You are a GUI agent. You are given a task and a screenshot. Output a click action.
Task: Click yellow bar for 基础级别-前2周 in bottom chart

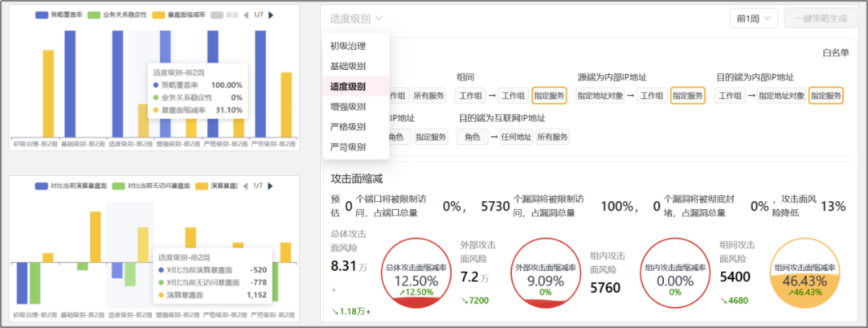(x=95, y=237)
